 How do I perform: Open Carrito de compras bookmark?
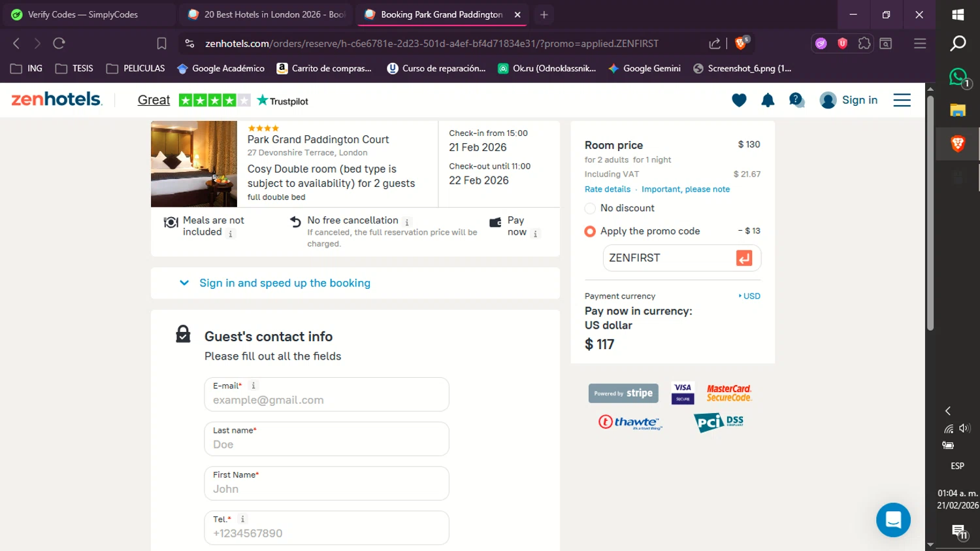pos(324,68)
